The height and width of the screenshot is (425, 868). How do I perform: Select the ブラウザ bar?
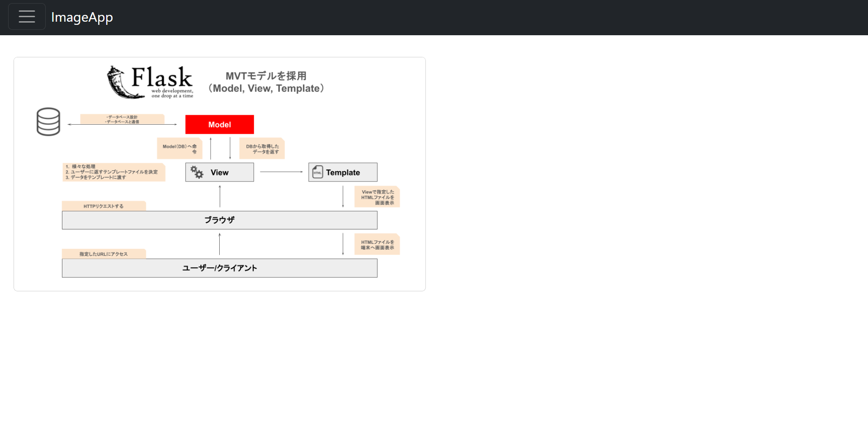click(x=219, y=220)
